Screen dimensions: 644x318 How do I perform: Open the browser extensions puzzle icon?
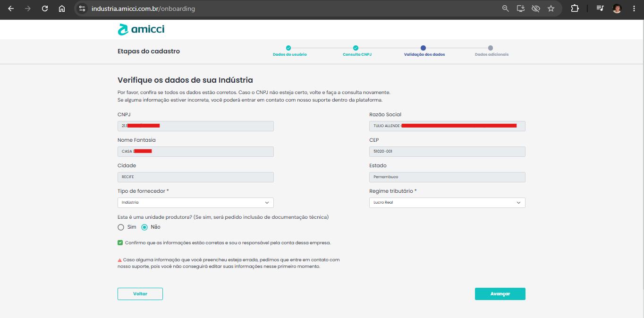click(575, 9)
